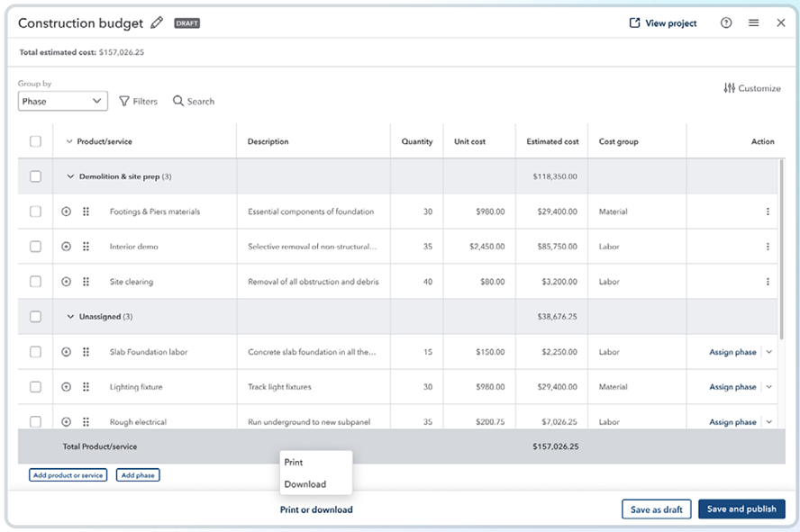Open the hamburger menu icon

point(753,23)
